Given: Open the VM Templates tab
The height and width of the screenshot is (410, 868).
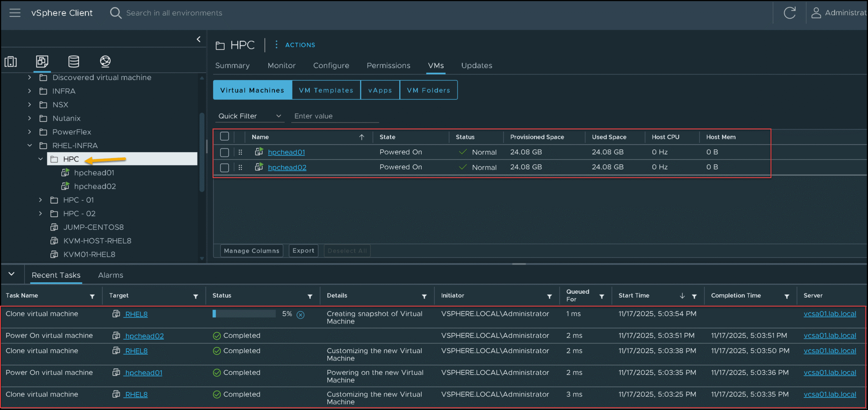Looking at the screenshot, I should click(x=326, y=90).
